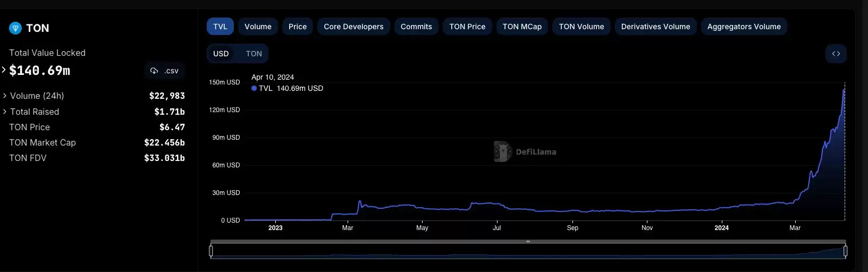Click the DefiLlama watermark logo

click(x=502, y=152)
